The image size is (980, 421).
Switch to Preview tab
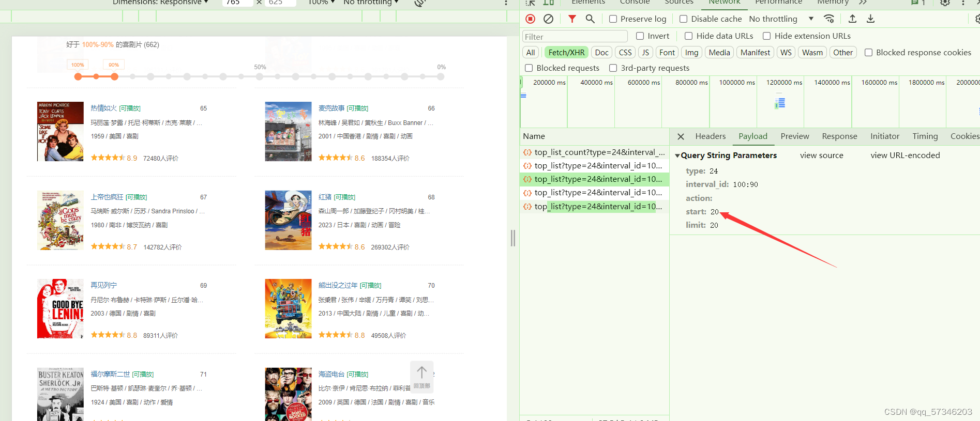click(794, 136)
